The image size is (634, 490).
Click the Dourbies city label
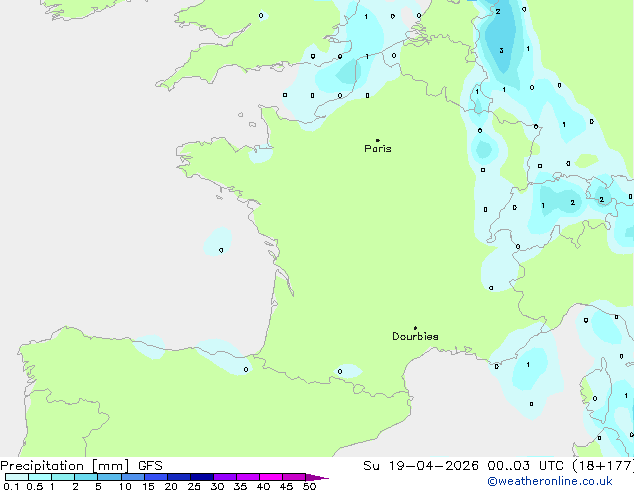coord(415,336)
